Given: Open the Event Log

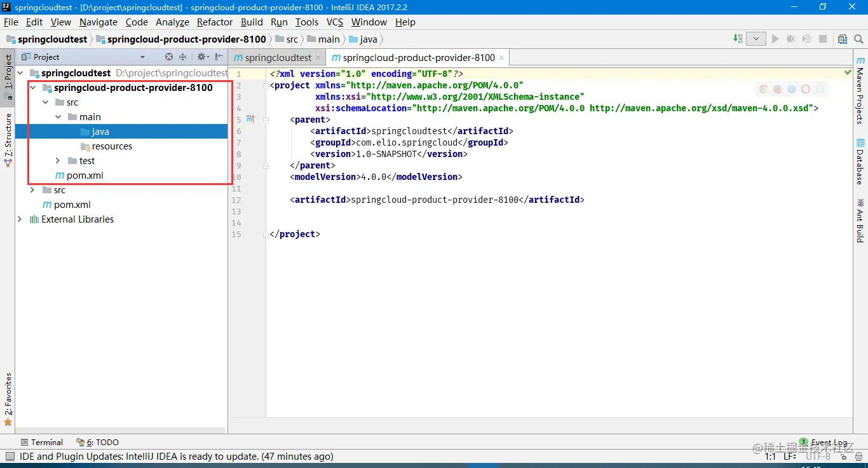Looking at the screenshot, I should [x=824, y=442].
